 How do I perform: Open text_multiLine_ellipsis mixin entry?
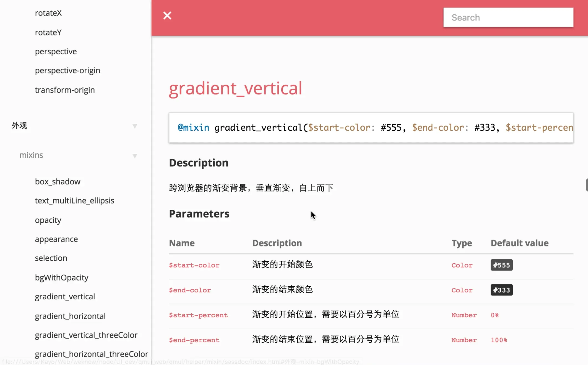click(74, 201)
